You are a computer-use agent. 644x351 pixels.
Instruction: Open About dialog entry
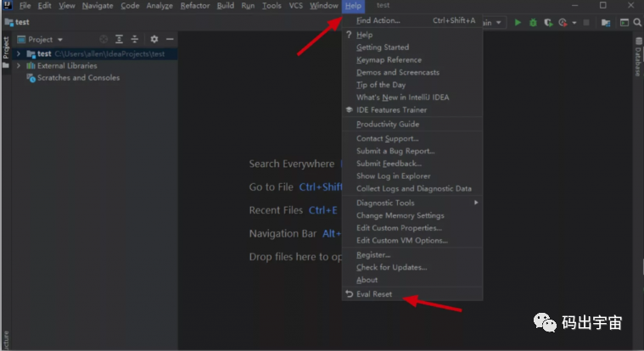tap(412, 280)
